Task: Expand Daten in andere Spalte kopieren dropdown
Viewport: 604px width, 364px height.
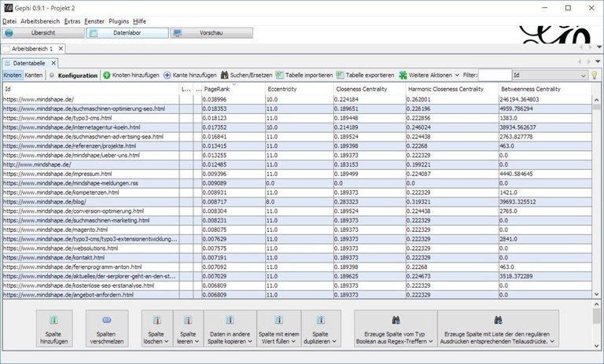Action: tap(250, 342)
